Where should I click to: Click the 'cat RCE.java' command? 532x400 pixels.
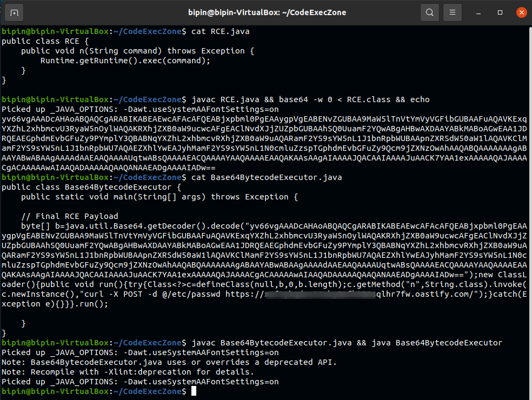220,31
